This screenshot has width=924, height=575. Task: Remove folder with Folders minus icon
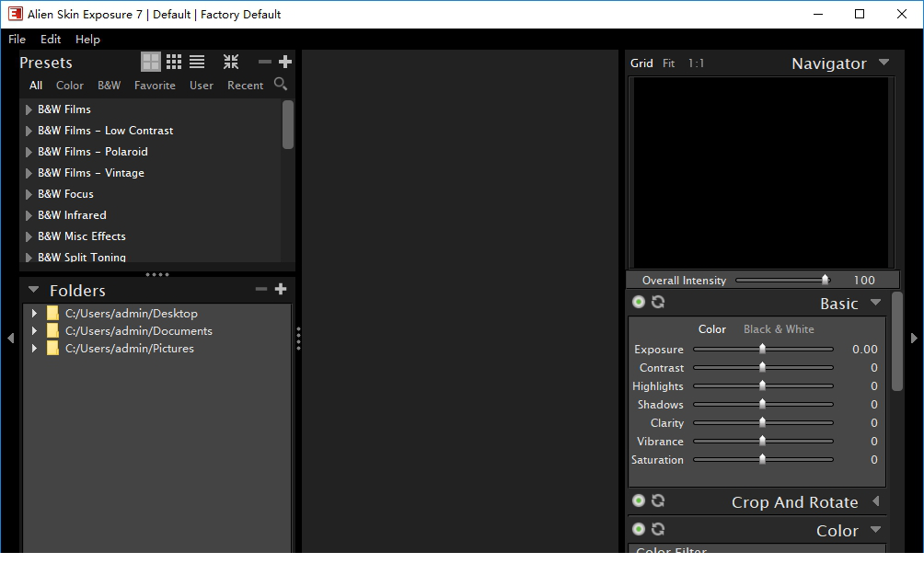261,289
